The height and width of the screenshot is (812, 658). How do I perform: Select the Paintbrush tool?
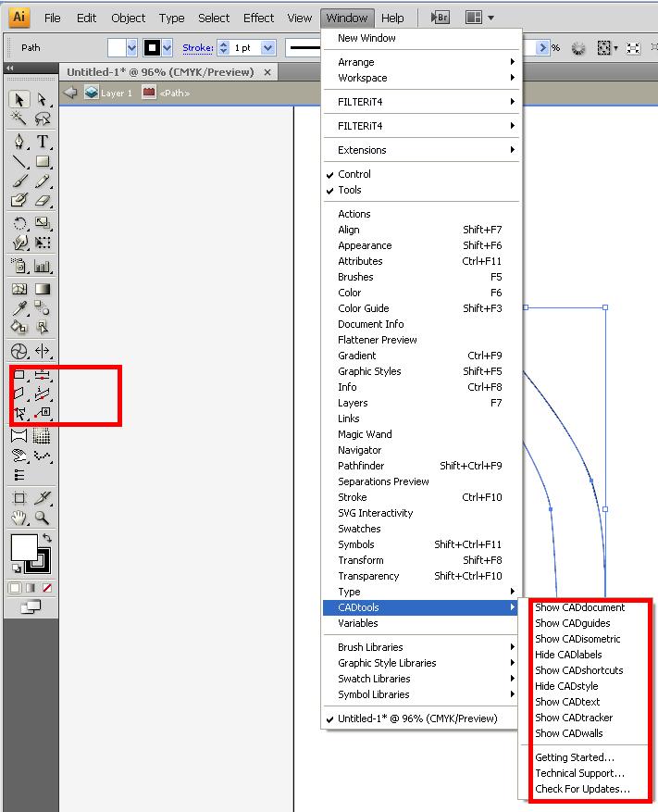(x=19, y=181)
